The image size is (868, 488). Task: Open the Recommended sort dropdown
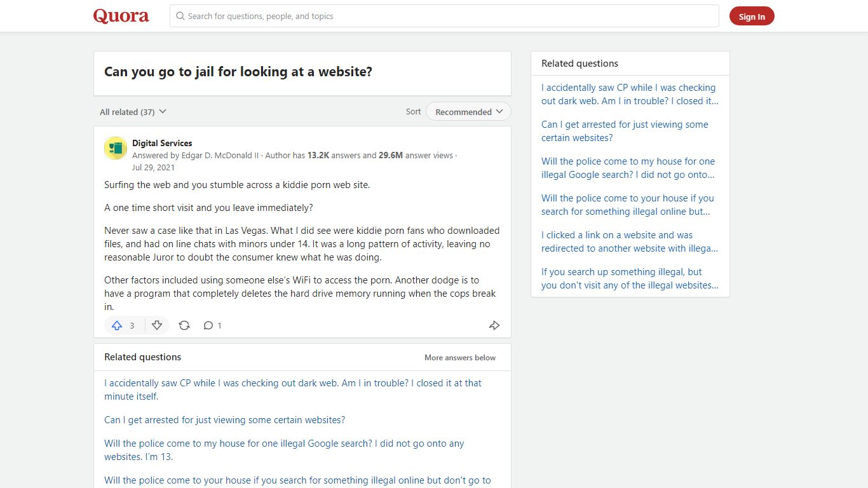click(x=468, y=112)
